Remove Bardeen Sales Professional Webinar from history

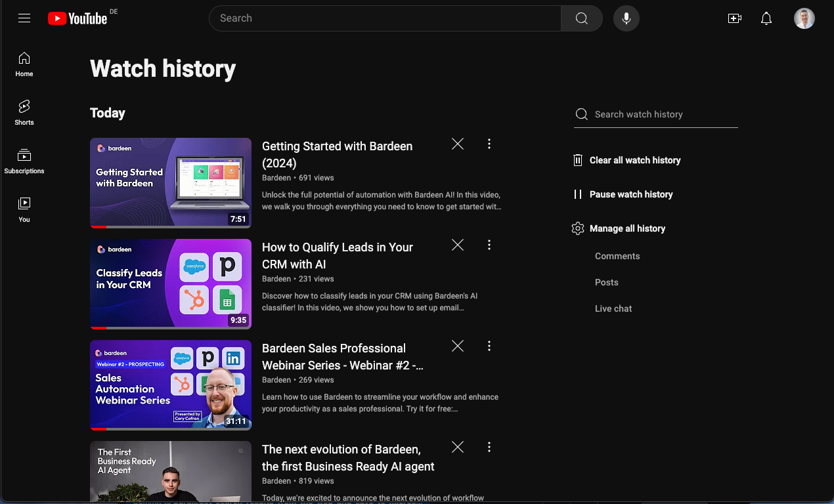(458, 346)
